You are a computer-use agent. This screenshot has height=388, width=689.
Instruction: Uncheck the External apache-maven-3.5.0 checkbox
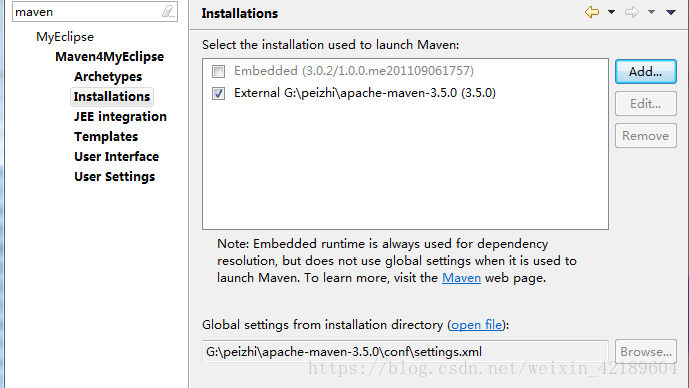coord(218,93)
